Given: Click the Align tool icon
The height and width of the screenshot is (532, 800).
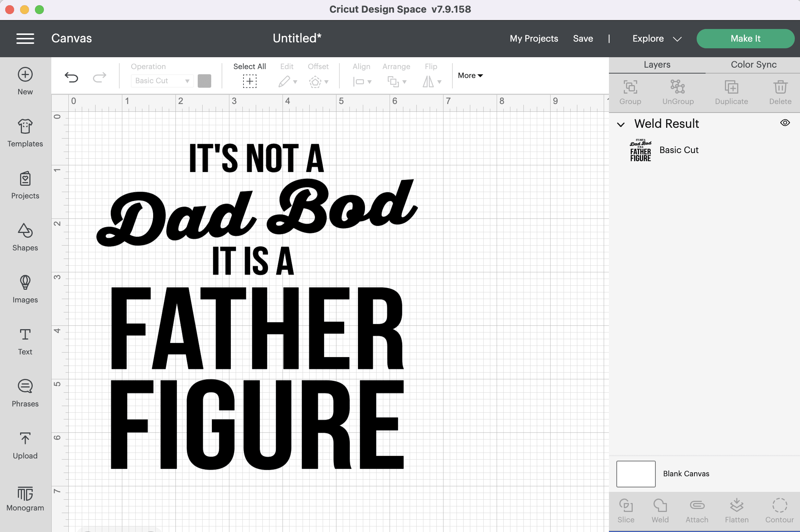Looking at the screenshot, I should (x=358, y=81).
